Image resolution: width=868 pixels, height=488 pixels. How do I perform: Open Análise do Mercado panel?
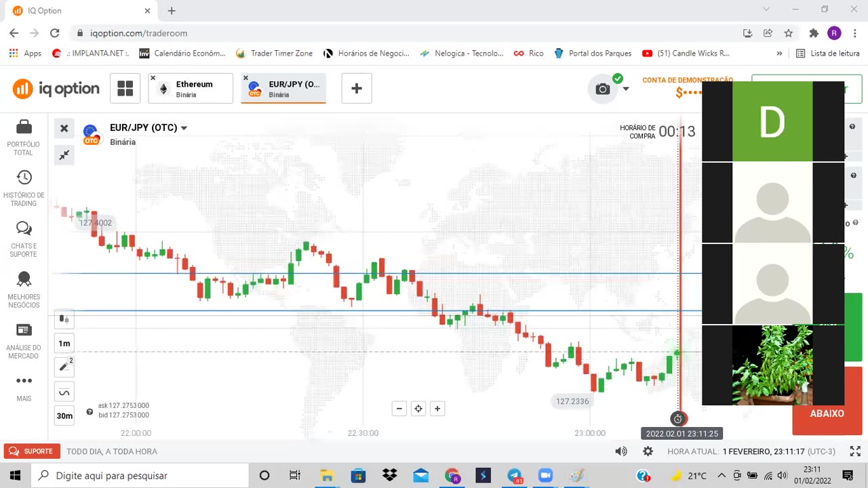point(24,341)
